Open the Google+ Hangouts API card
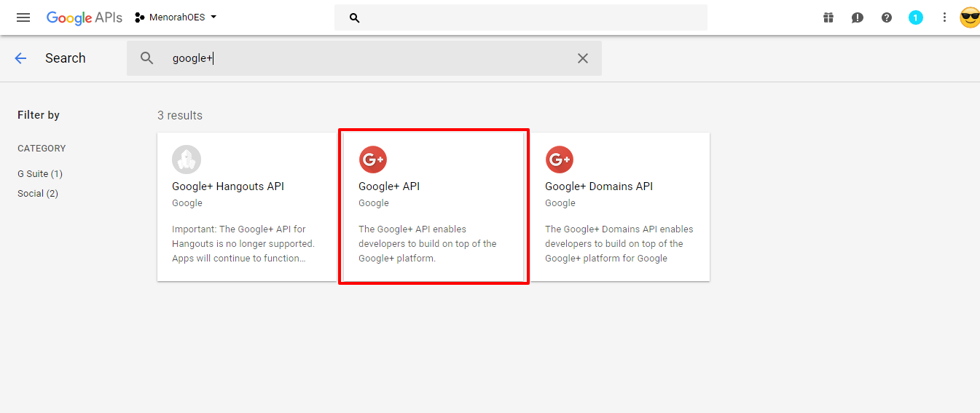The width and height of the screenshot is (980, 413). pyautogui.click(x=247, y=207)
